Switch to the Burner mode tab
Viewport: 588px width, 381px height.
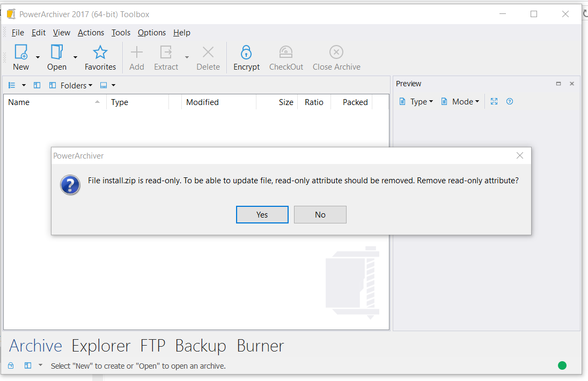pos(260,346)
